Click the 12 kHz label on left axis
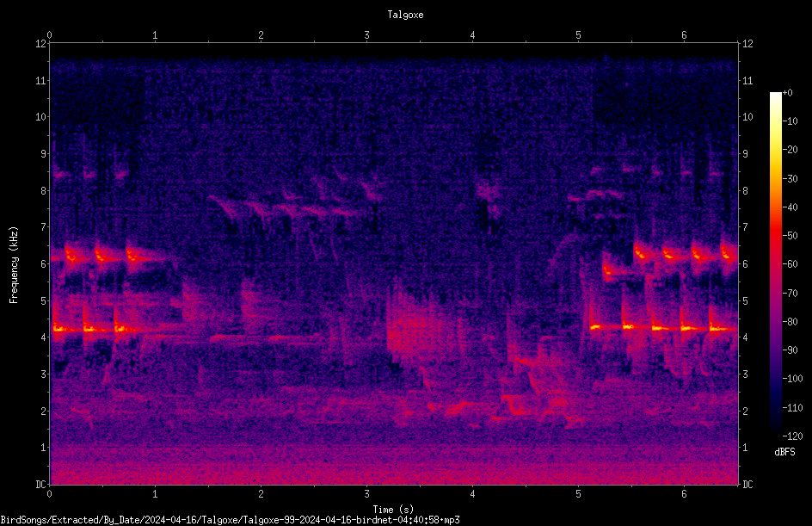This screenshot has width=812, height=526. (x=41, y=44)
